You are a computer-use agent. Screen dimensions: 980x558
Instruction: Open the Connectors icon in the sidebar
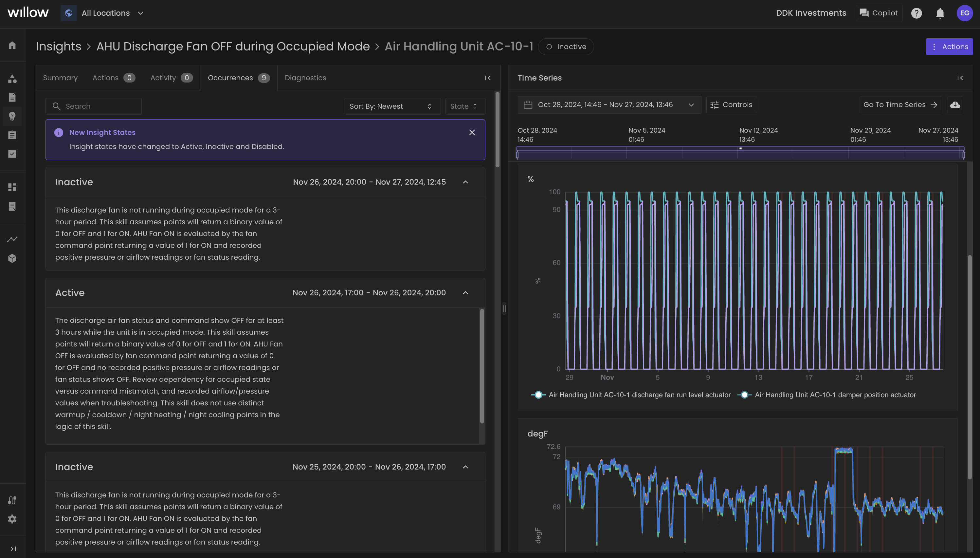(x=12, y=500)
